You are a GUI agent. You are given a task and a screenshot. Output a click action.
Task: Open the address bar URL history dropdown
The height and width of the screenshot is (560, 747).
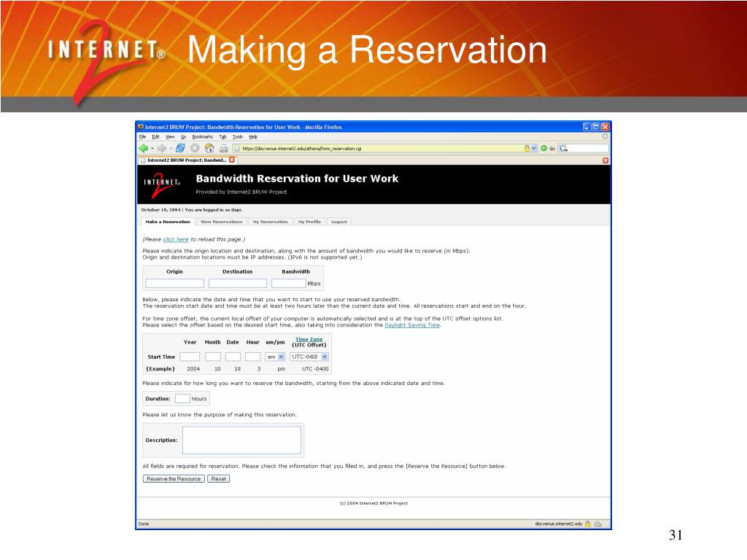coord(533,149)
